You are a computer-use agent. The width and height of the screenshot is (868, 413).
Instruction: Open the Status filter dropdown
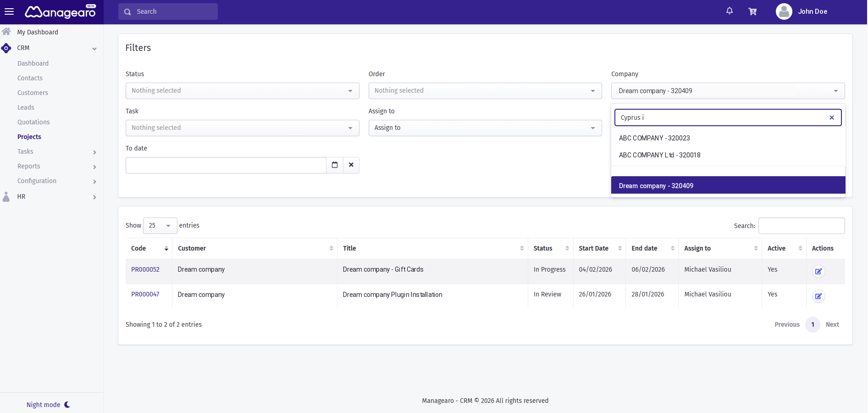pos(242,91)
